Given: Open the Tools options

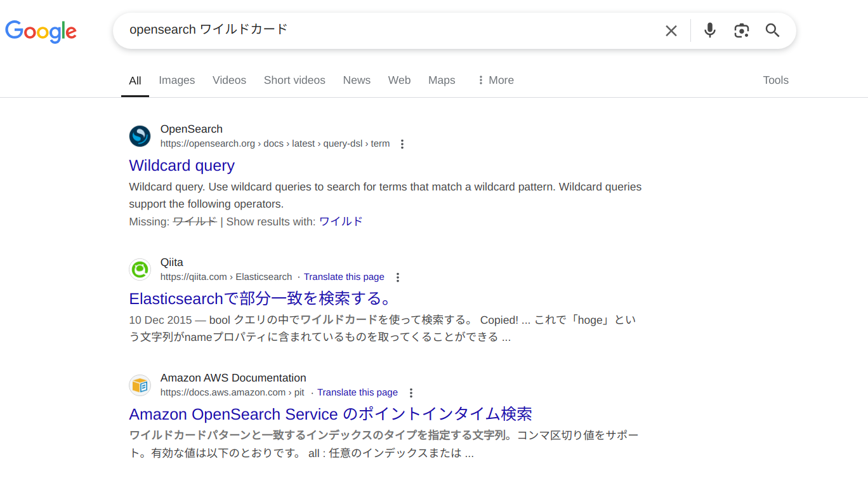Looking at the screenshot, I should [x=775, y=80].
